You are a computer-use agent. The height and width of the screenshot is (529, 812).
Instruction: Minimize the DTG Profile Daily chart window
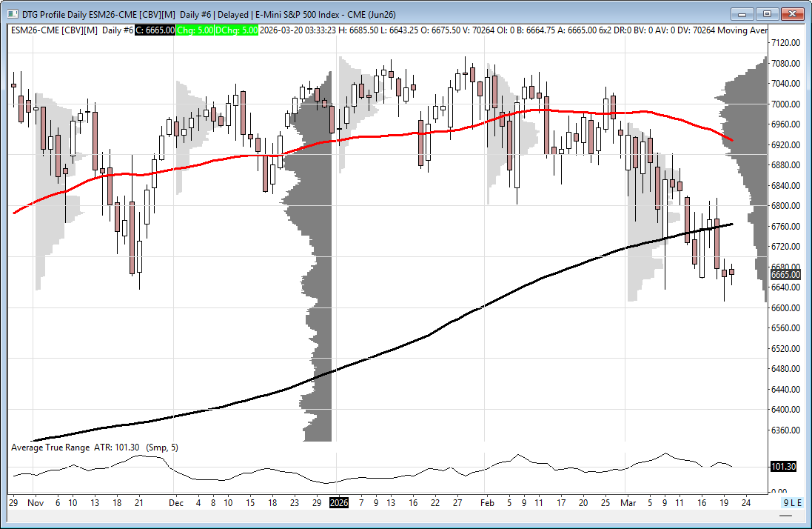742,13
